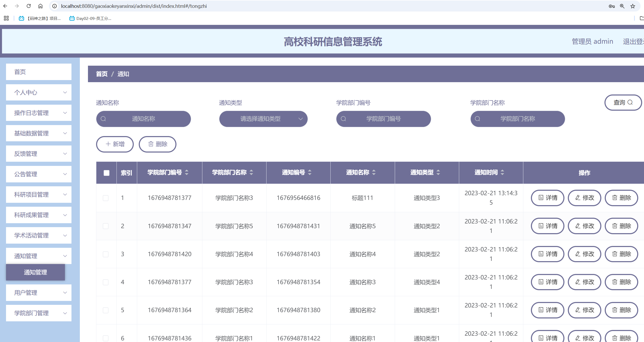Sort by 学院部门编号 column arrows
The width and height of the screenshot is (644, 342).
[x=187, y=172]
